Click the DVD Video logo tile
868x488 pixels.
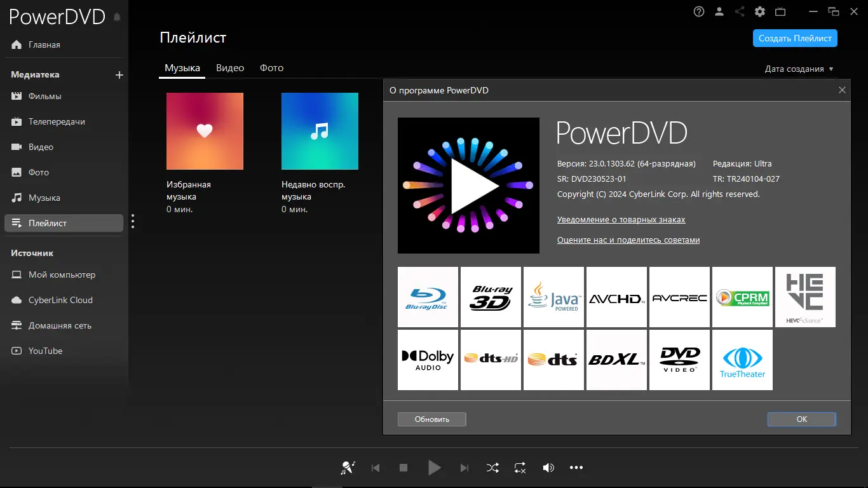click(679, 360)
